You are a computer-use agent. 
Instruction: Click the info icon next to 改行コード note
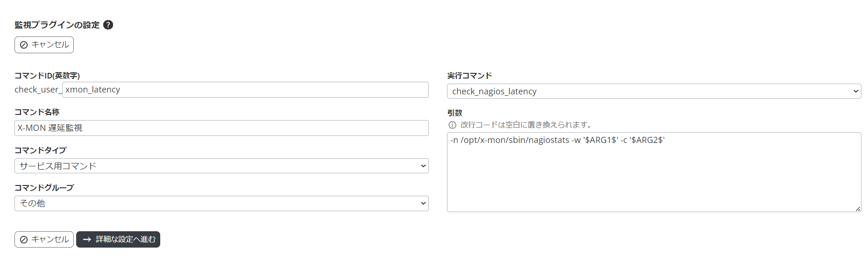[x=452, y=125]
